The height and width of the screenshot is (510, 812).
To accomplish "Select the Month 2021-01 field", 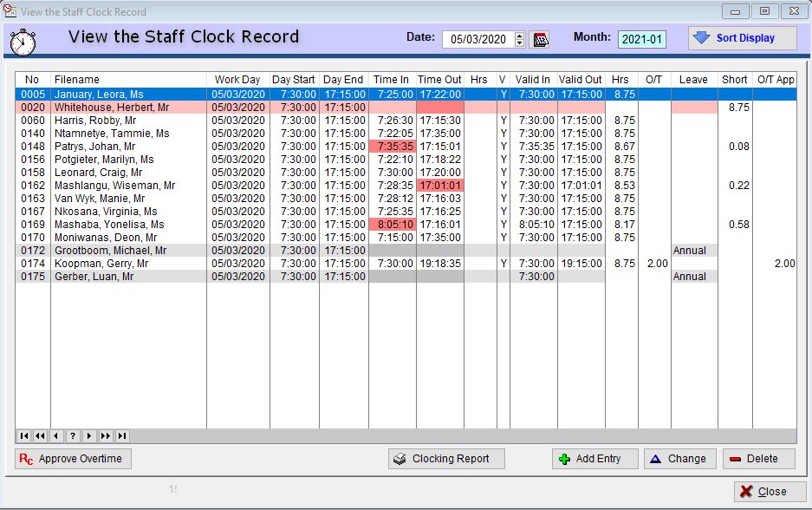I will [x=642, y=39].
